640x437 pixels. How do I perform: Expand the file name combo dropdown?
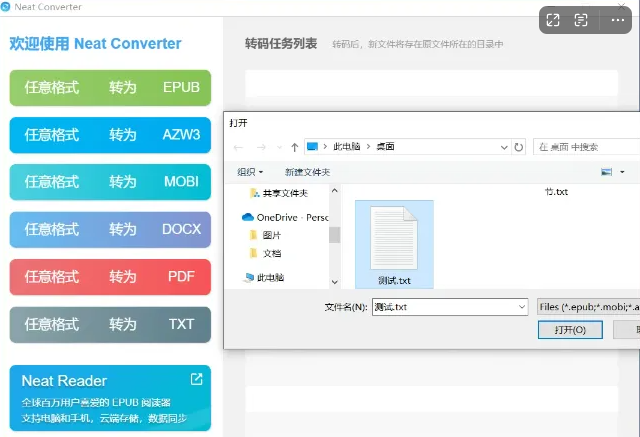pos(522,307)
